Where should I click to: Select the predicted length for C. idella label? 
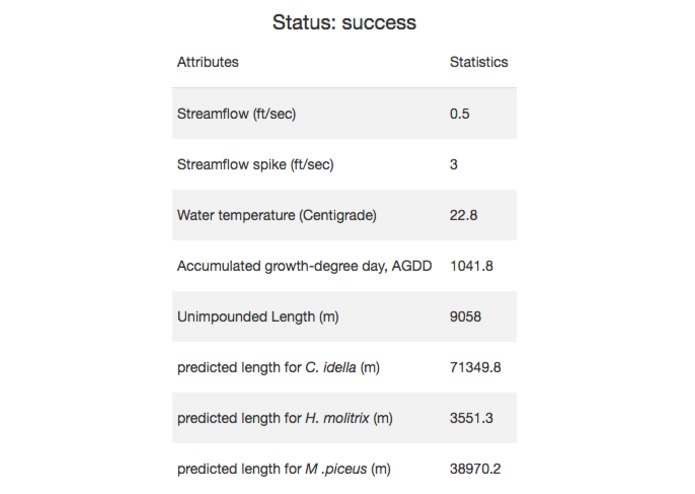pyautogui.click(x=278, y=368)
